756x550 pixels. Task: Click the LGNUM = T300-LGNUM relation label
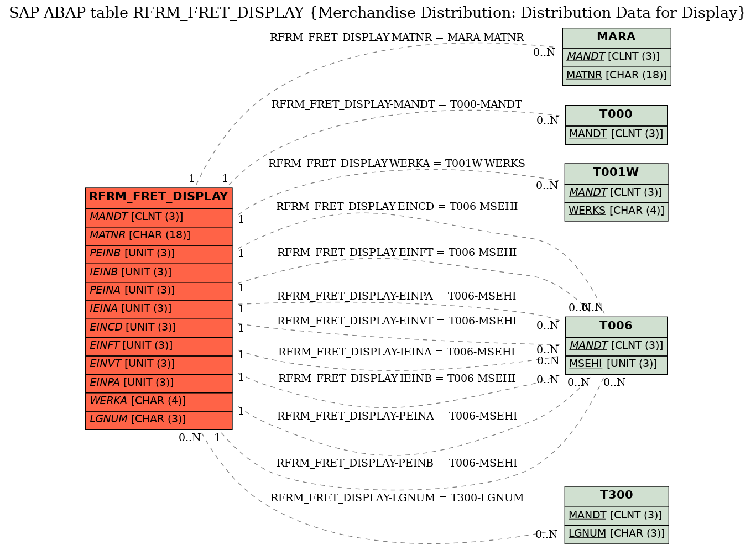point(397,498)
